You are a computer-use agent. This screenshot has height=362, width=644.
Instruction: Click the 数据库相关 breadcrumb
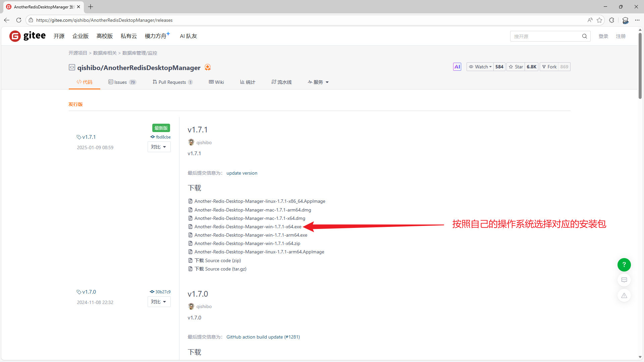[x=105, y=53]
